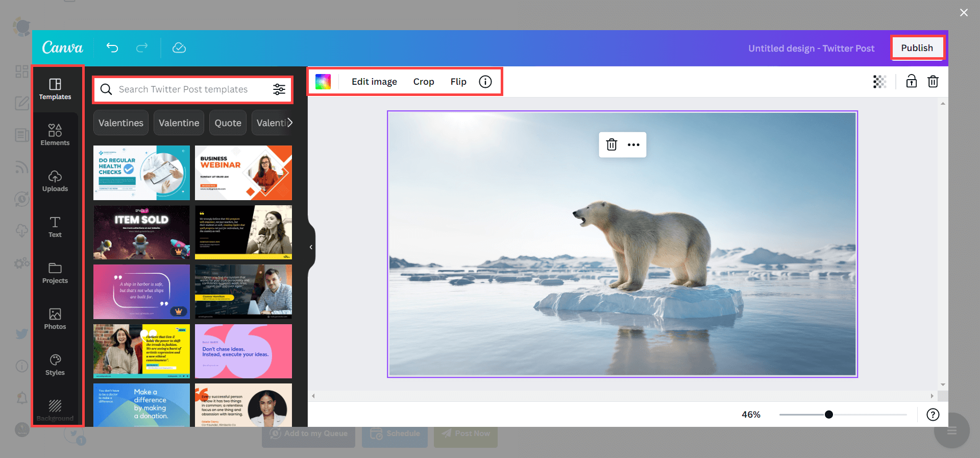The image size is (980, 458).
Task: Toggle the lock icon in the toolbar
Action: click(x=912, y=81)
